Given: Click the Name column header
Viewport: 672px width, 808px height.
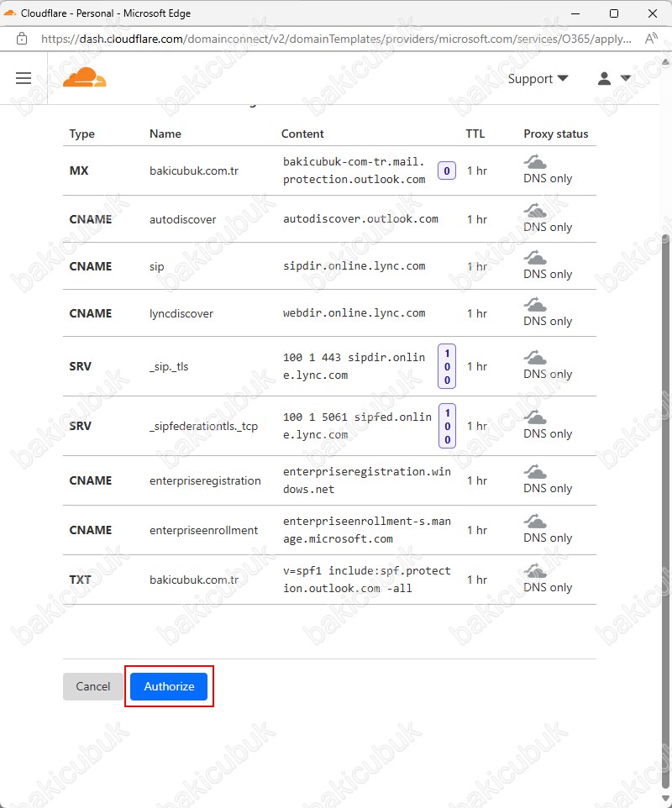Looking at the screenshot, I should (x=165, y=134).
